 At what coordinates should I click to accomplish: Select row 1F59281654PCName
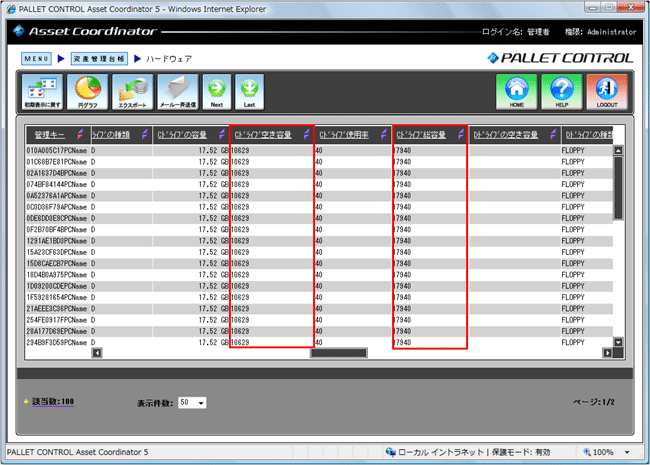click(x=319, y=297)
